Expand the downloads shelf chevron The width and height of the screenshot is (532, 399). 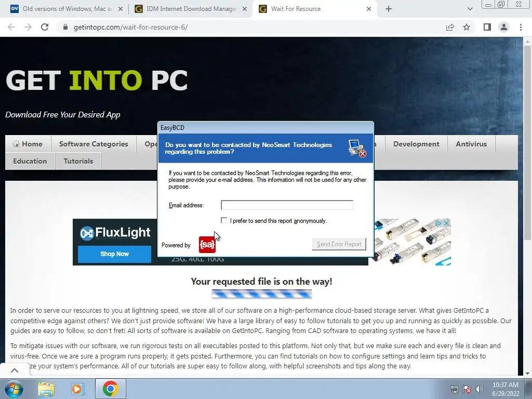click(15, 370)
